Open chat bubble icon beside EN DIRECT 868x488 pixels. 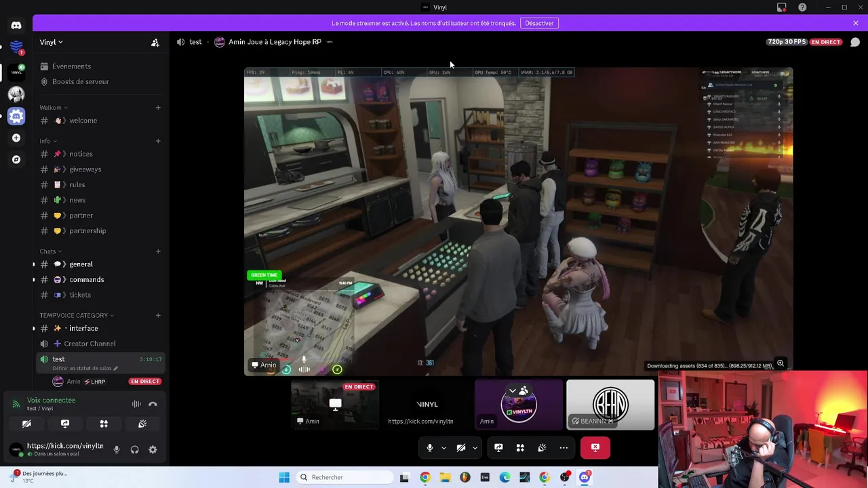pos(855,42)
